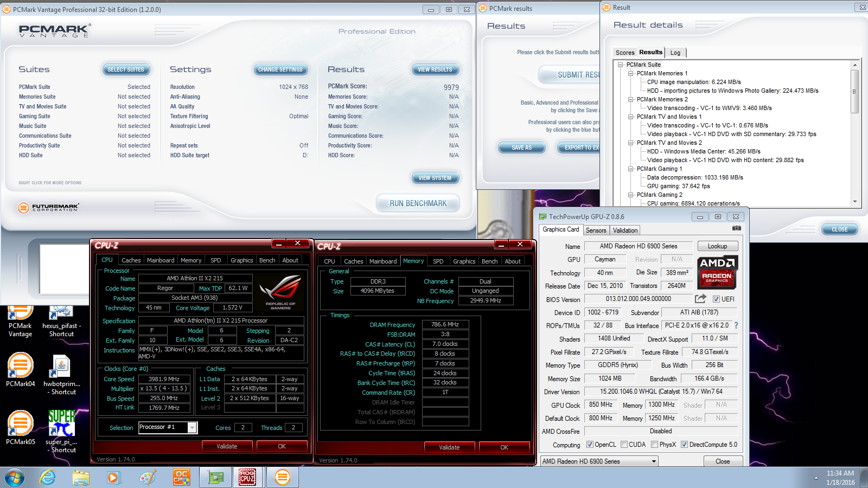Switch to the orange OC CPU taskbar app
The height and width of the screenshot is (488, 868).
pos(181,477)
